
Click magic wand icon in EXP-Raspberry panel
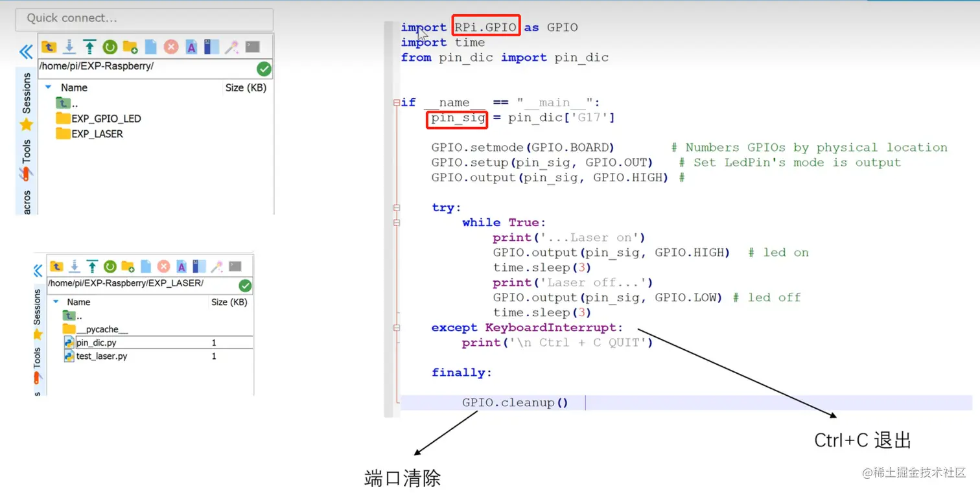231,47
